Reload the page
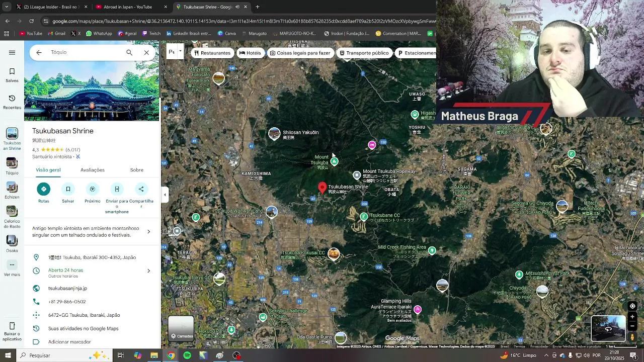 (x=31, y=21)
